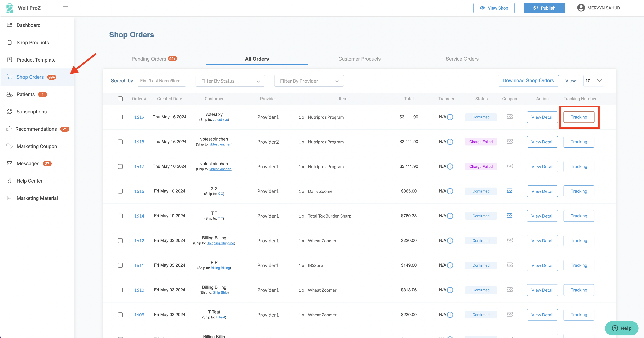Image resolution: width=644 pixels, height=338 pixels.
Task: Open ship-to link Shipping Shipping
Action: (220, 243)
